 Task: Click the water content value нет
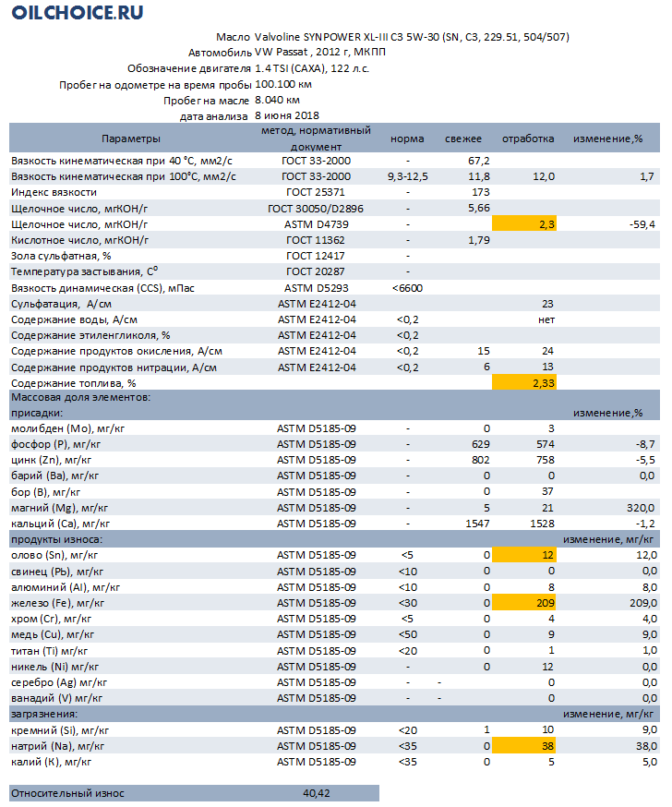coord(546,319)
